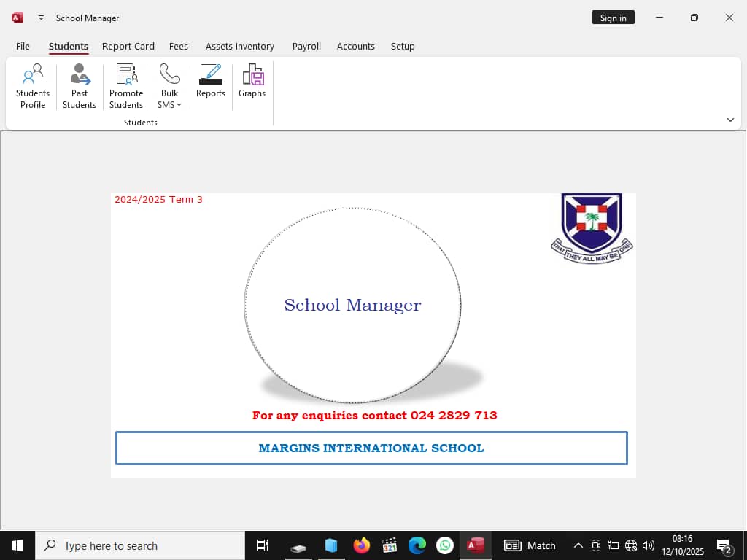Open WhatsApp from the taskbar
747x560 pixels.
click(x=444, y=545)
